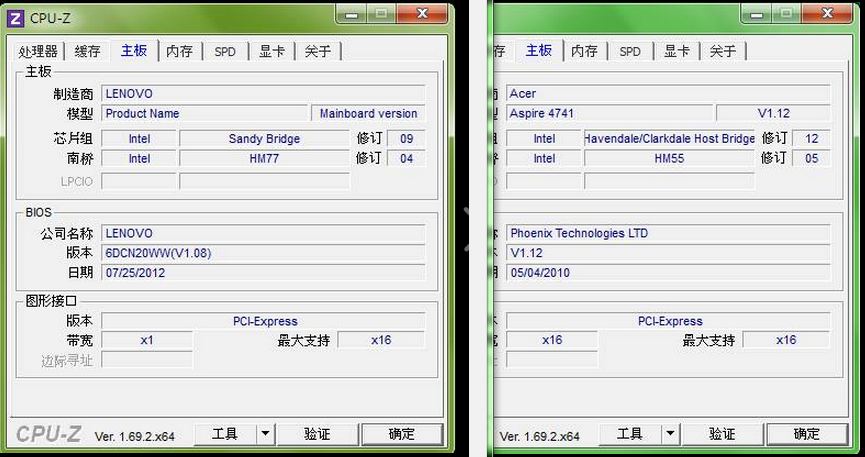This screenshot has width=865, height=457.
Task: Click the BIOS version 6DCN20WW(V1.08)
Action: pyautogui.click(x=263, y=253)
